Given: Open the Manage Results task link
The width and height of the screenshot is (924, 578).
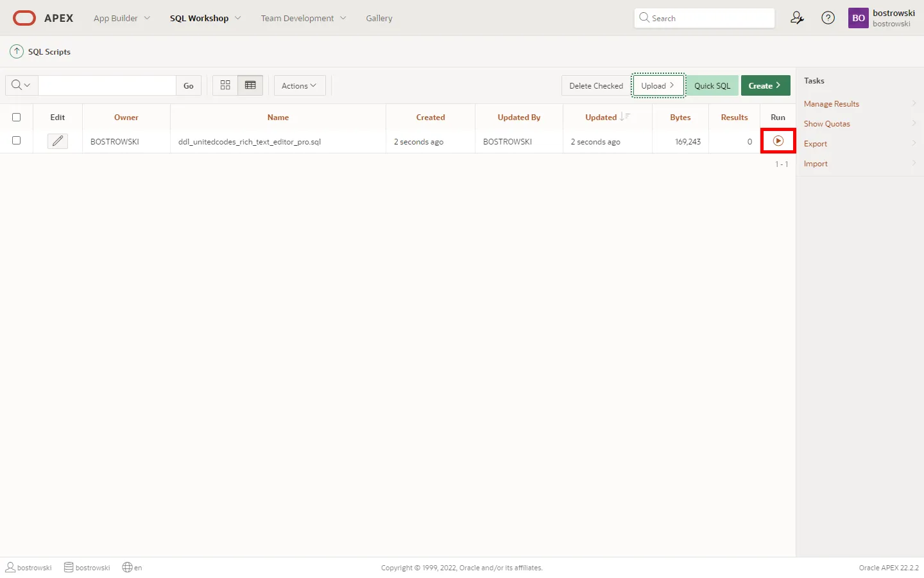Looking at the screenshot, I should (x=831, y=104).
